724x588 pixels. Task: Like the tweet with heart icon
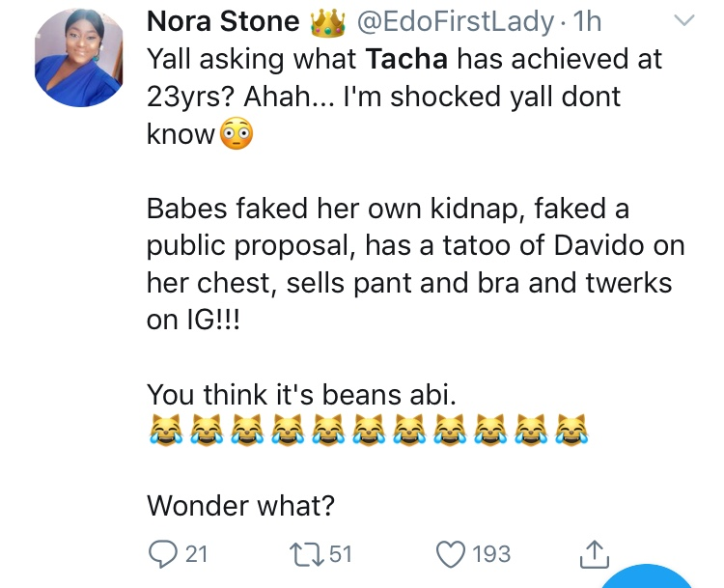[x=451, y=554]
